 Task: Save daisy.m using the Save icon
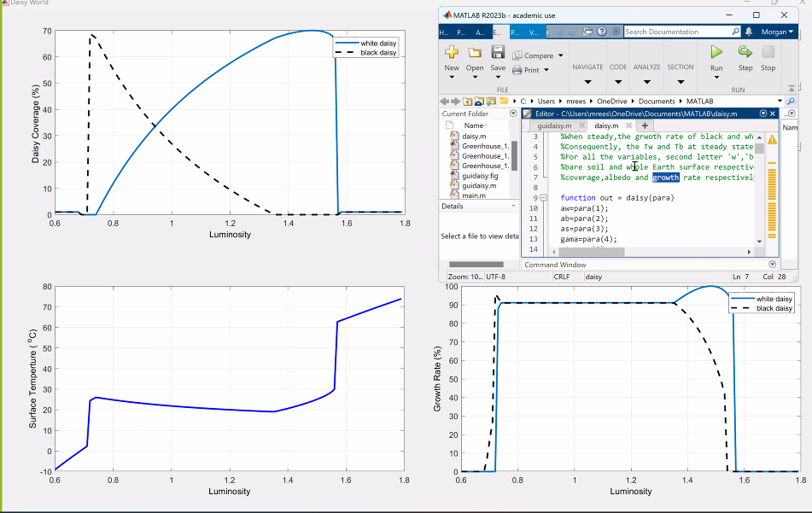pyautogui.click(x=496, y=50)
